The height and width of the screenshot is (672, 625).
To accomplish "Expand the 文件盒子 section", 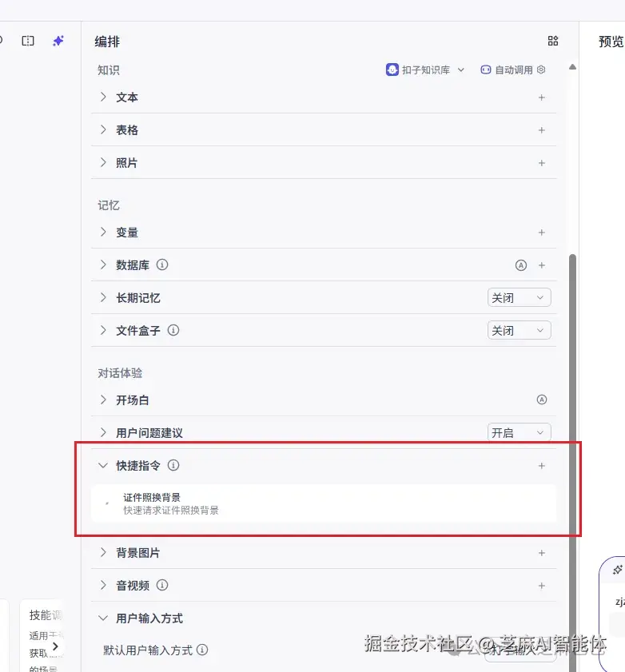I will (x=103, y=330).
